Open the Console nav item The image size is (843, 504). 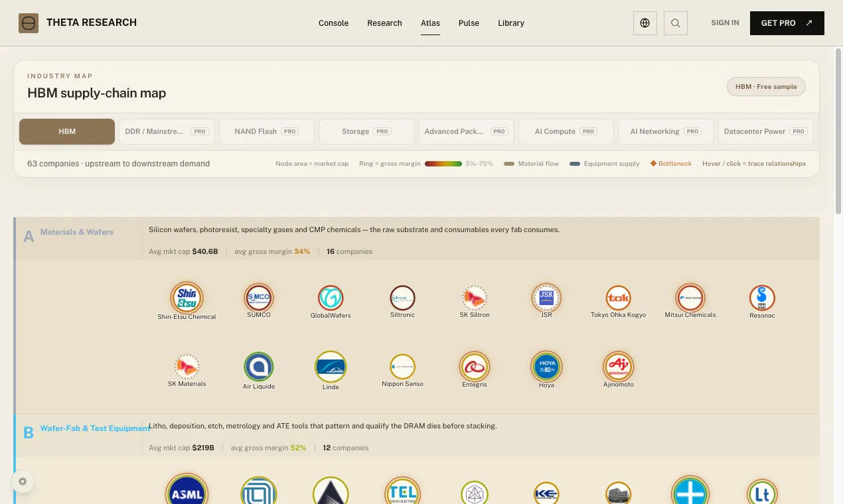click(x=333, y=23)
